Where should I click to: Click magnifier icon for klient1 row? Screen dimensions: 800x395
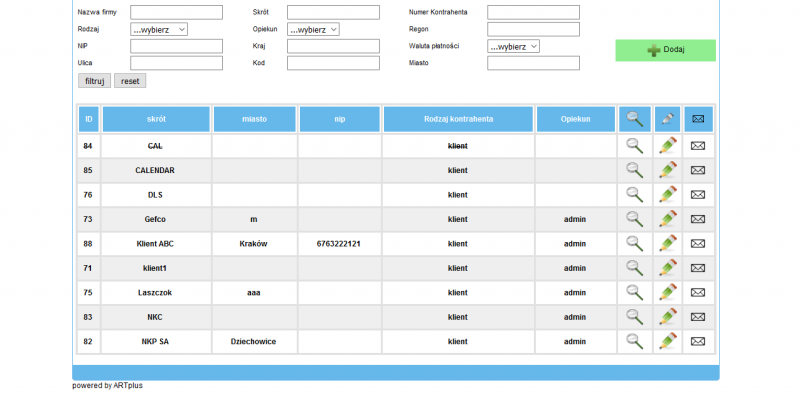(x=634, y=268)
